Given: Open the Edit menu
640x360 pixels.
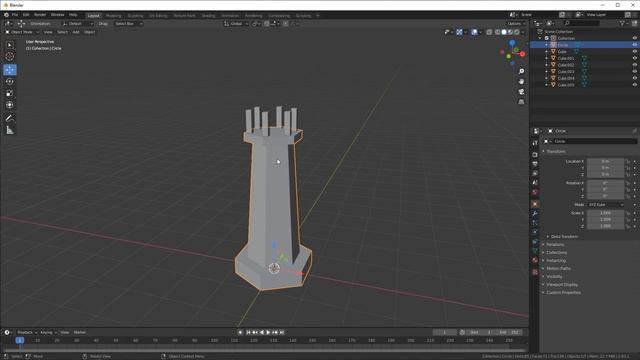Looking at the screenshot, I should pyautogui.click(x=26, y=15).
